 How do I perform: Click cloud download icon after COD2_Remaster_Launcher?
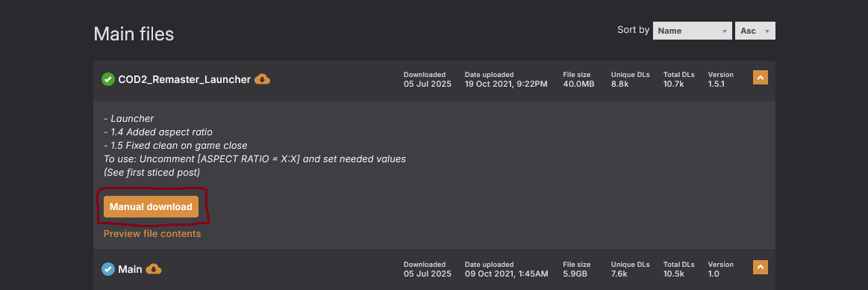click(263, 79)
